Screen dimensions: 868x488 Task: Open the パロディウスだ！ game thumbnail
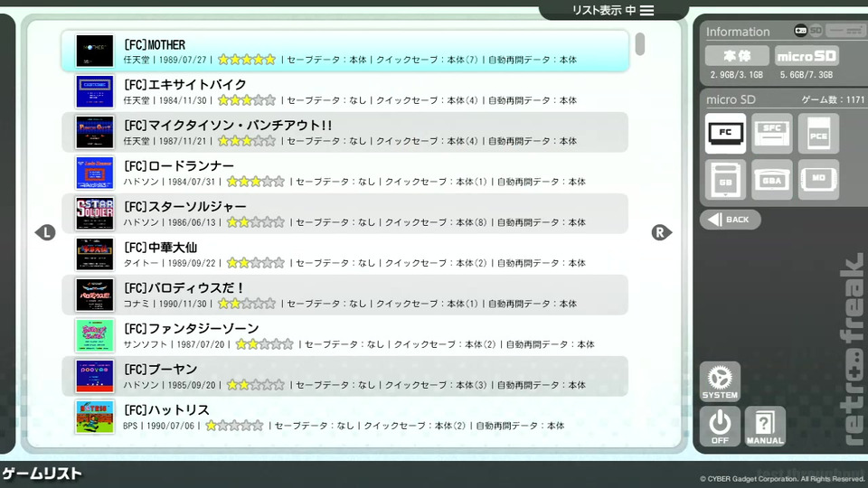95,295
